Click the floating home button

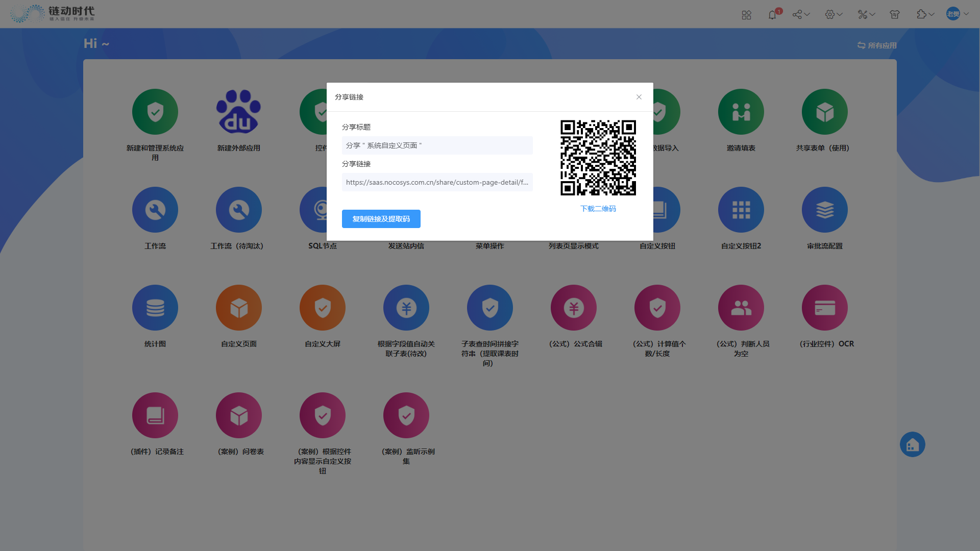[x=913, y=444]
